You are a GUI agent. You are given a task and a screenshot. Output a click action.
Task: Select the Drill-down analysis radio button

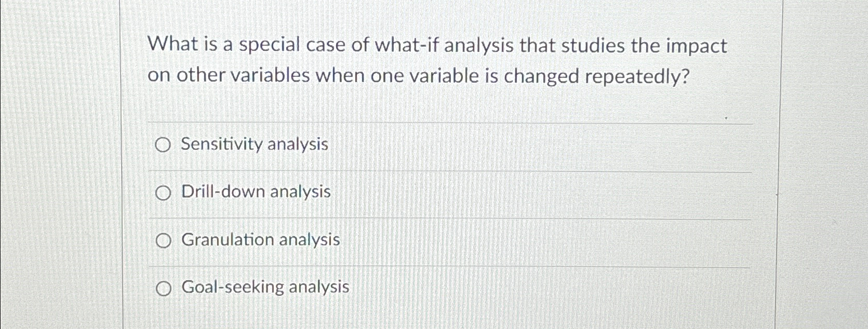[x=163, y=194]
